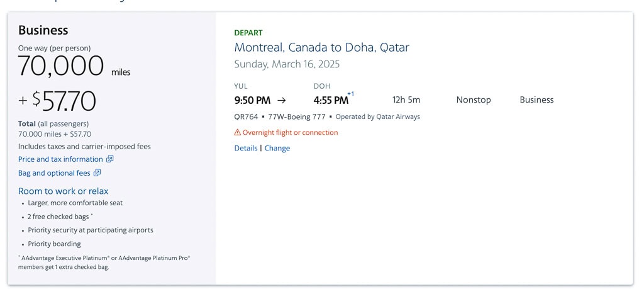This screenshot has width=644, height=289.
Task: Open the Bag and optional fees link
Action: tap(54, 173)
